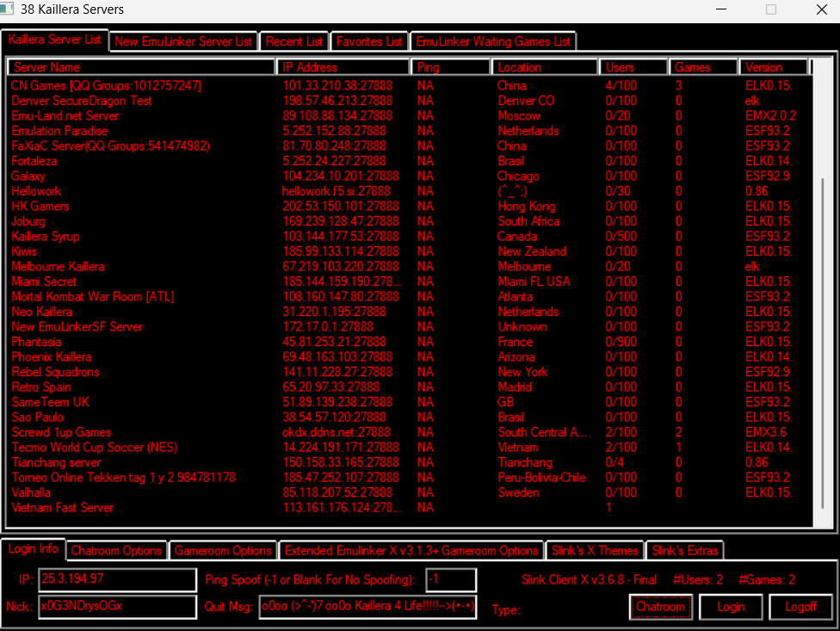Select the Hellowork server row
This screenshot has height=631, width=840.
click(x=410, y=191)
